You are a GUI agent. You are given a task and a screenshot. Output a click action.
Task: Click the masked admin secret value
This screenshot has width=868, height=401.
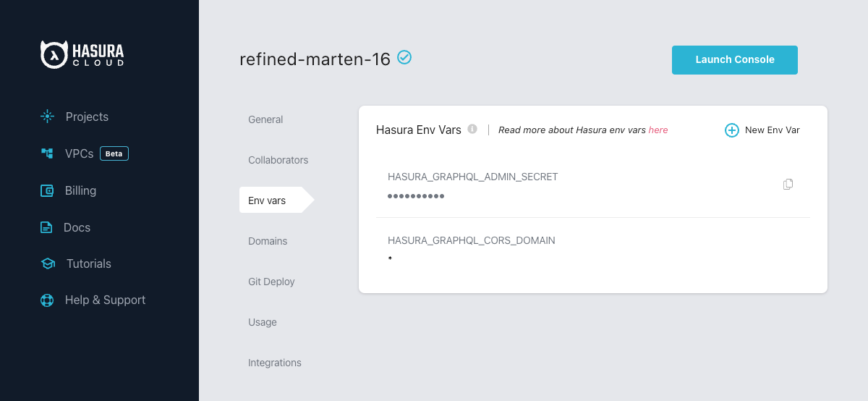pyautogui.click(x=416, y=196)
